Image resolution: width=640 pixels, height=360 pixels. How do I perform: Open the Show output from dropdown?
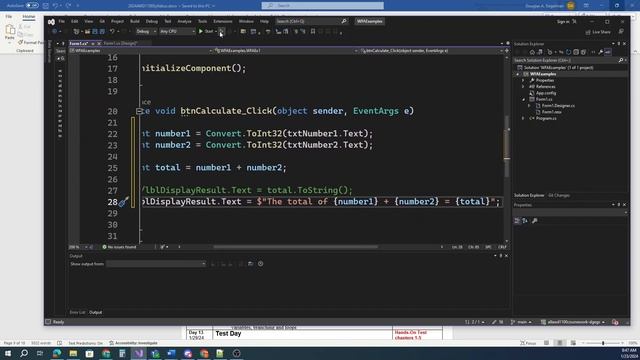(x=156, y=264)
